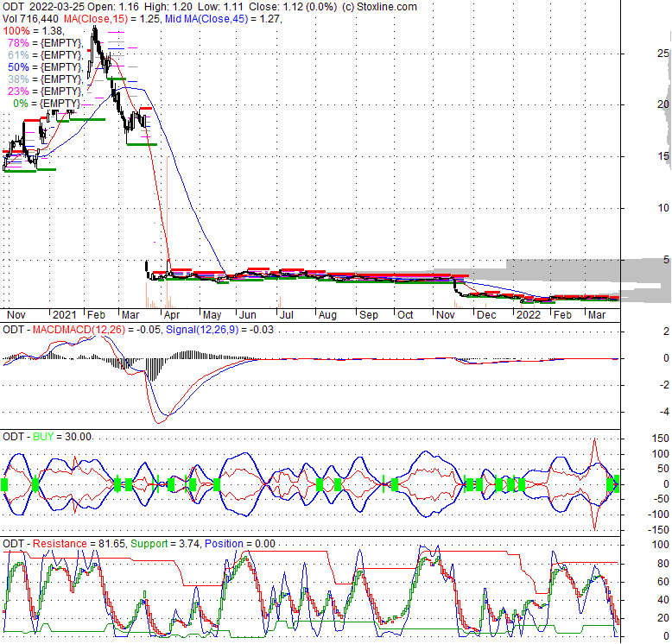Click the Resistance = 81.65 label
Viewport: 672px width, 644px height.
pyautogui.click(x=74, y=543)
